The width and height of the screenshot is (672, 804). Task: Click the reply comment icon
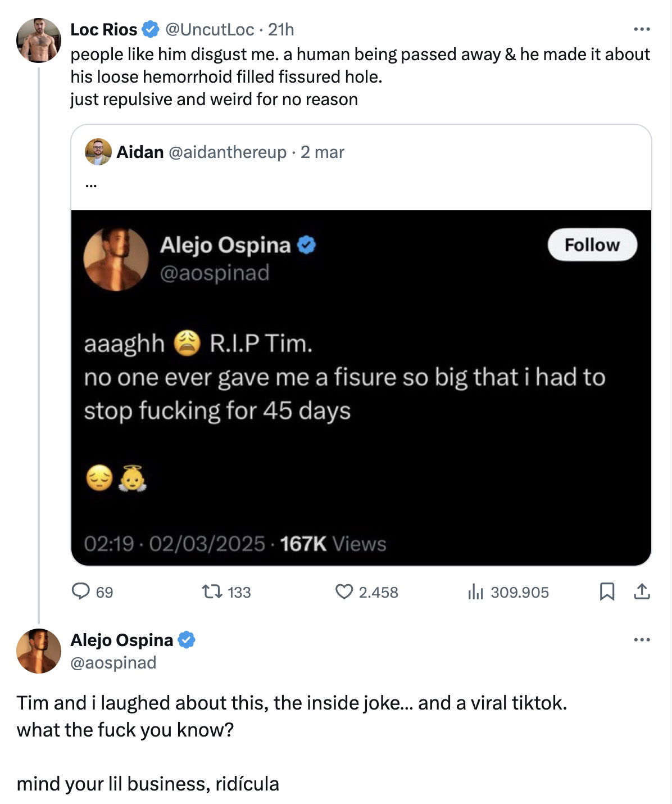click(x=81, y=591)
